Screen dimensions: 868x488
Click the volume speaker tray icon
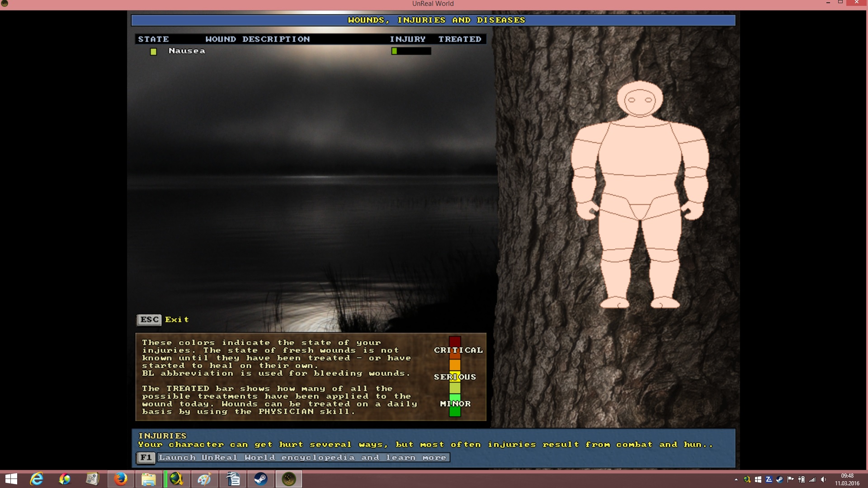click(823, 479)
